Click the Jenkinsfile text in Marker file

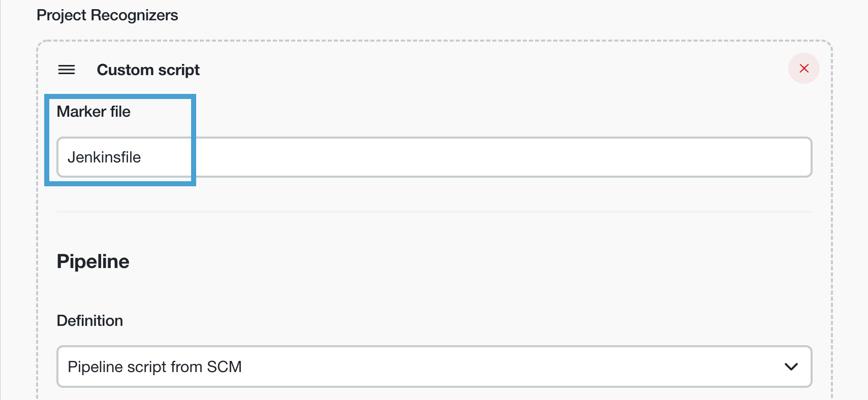pos(104,157)
